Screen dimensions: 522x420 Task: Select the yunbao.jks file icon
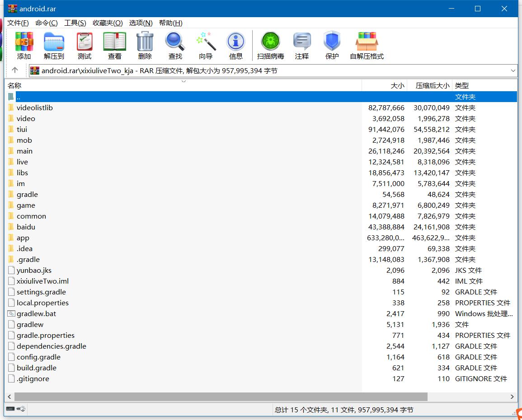click(x=11, y=270)
